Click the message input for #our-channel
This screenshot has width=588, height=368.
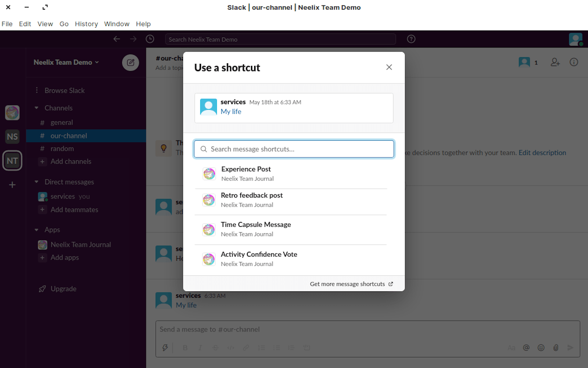(x=367, y=329)
